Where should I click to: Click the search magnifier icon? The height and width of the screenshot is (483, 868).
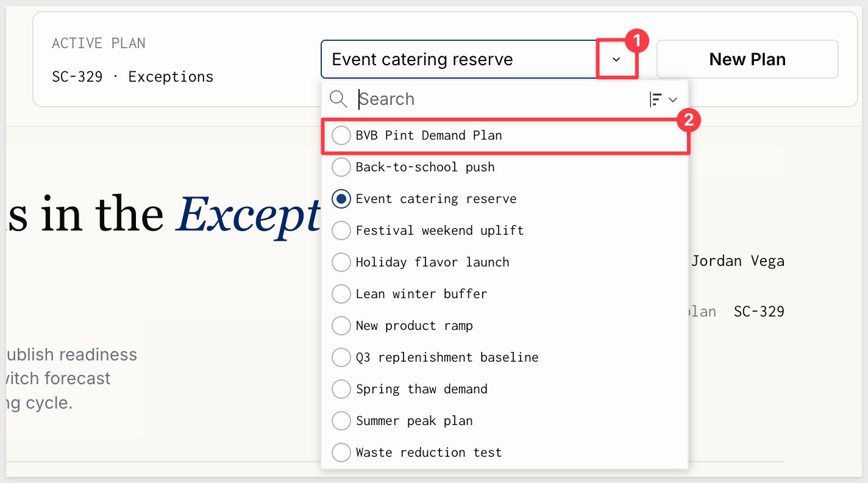click(338, 99)
